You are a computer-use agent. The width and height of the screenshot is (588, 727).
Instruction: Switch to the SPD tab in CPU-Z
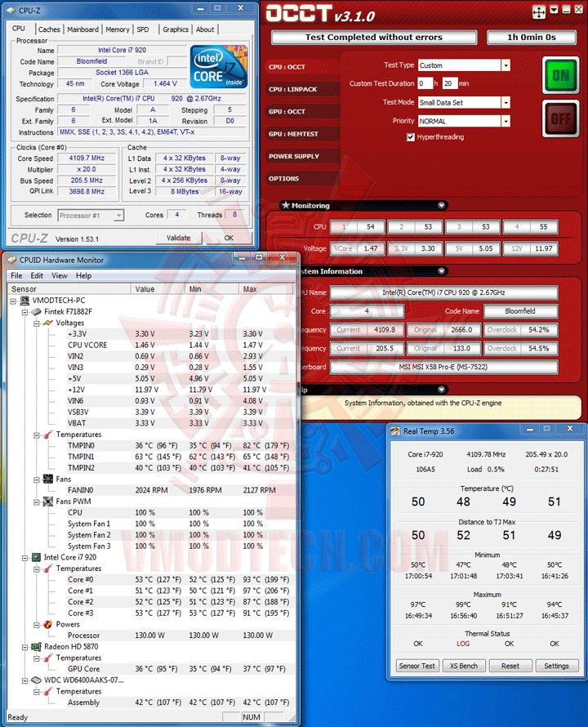(x=143, y=29)
